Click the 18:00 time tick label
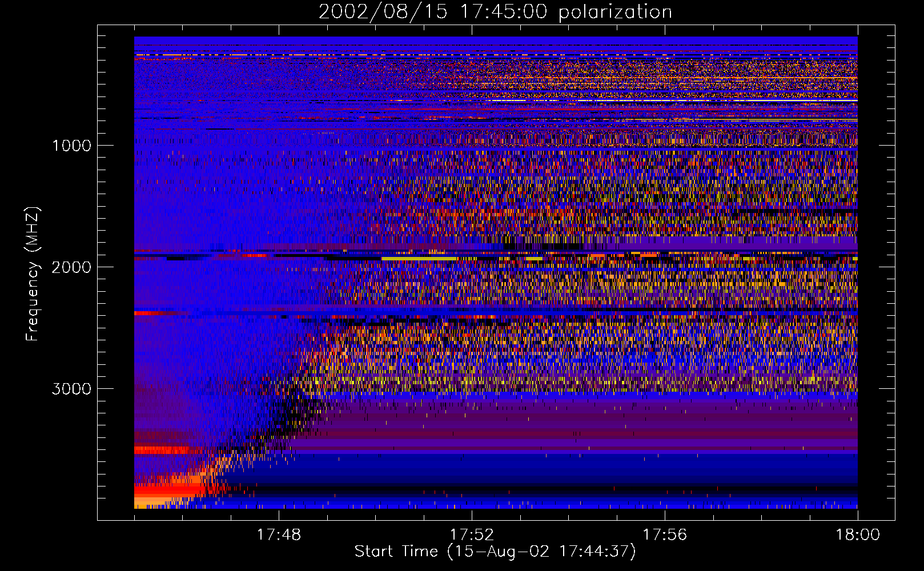This screenshot has height=571, width=924. 858,535
